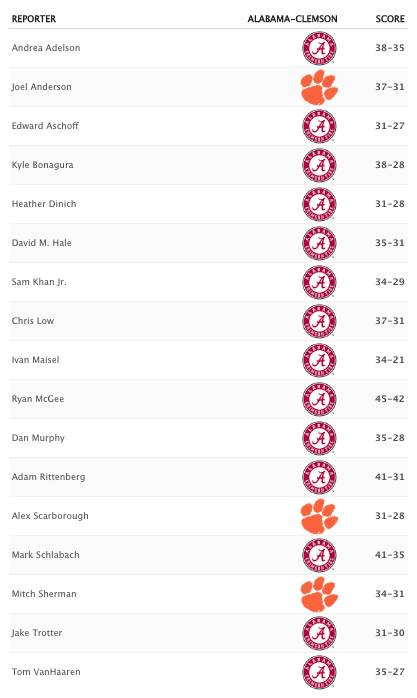The width and height of the screenshot is (417, 698).
Task: Select Clemson paw logo beside Mitch Sherman
Action: coord(319,594)
